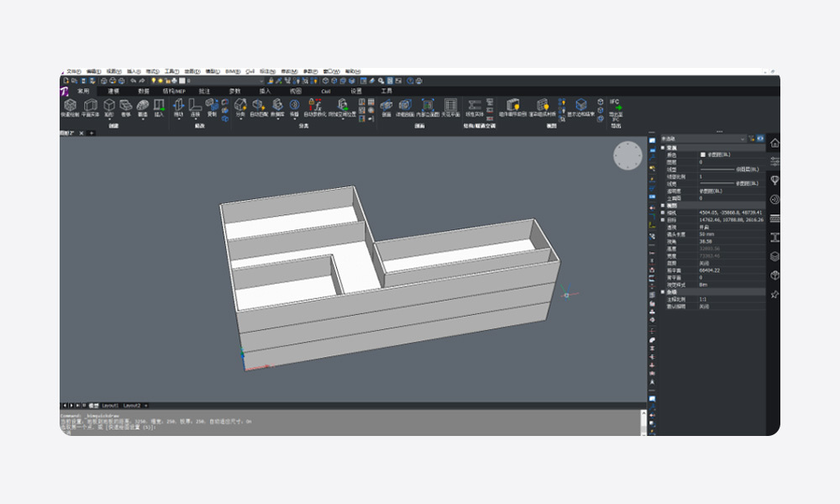Open the 工具(T) menu
The height and width of the screenshot is (504, 840).
[171, 71]
